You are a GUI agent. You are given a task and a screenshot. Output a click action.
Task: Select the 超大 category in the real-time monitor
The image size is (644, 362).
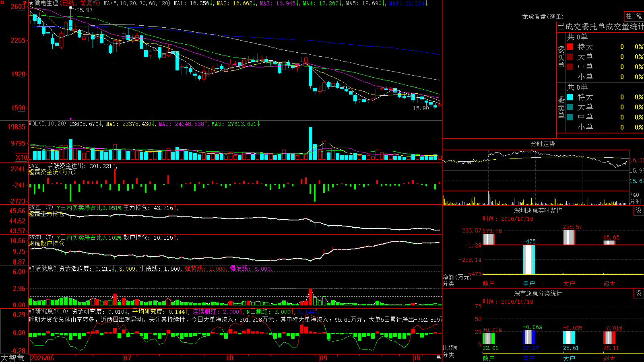tap(609, 284)
